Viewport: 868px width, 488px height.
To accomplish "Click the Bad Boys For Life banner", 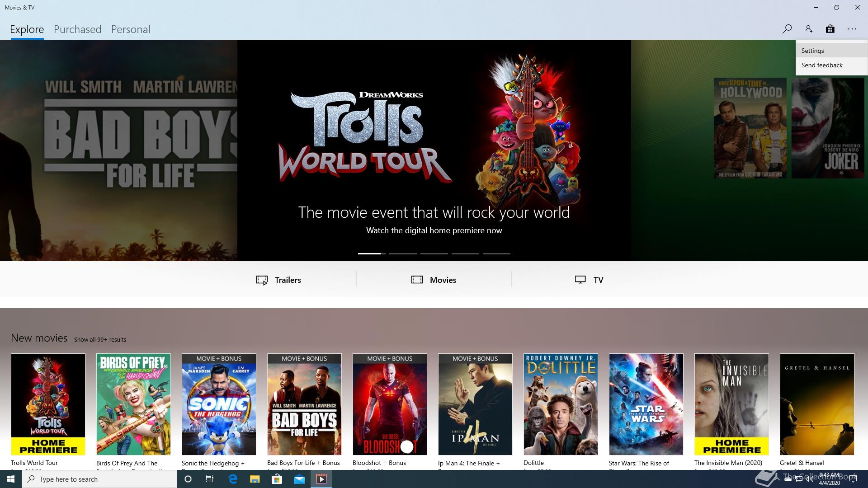I will point(118,150).
